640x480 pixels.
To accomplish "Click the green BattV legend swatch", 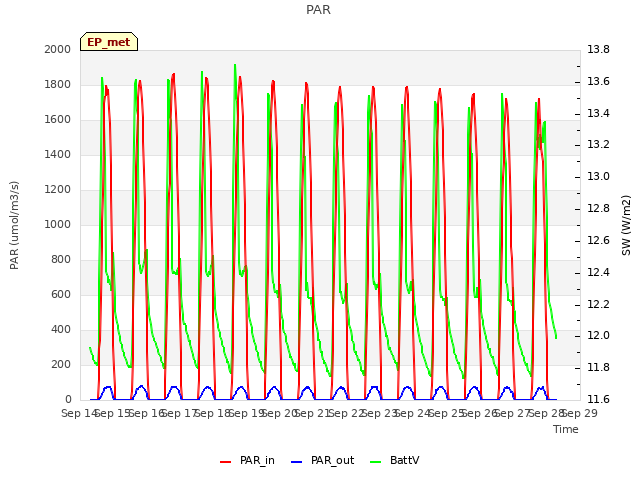I will click(376, 462).
